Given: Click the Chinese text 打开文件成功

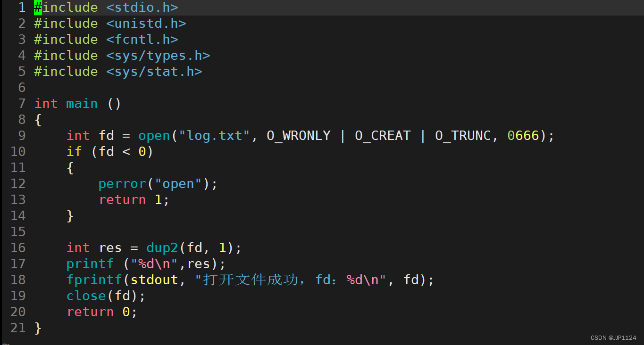Looking at the screenshot, I should [x=251, y=280].
